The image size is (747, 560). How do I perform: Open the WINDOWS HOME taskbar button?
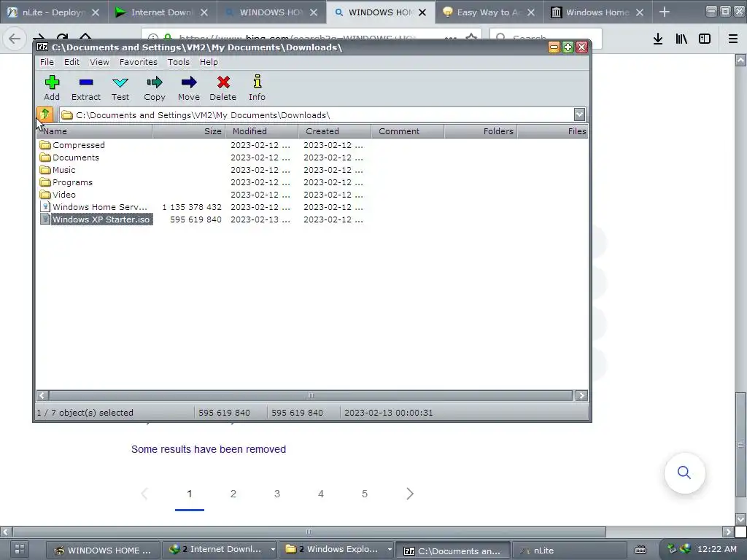coord(102,550)
